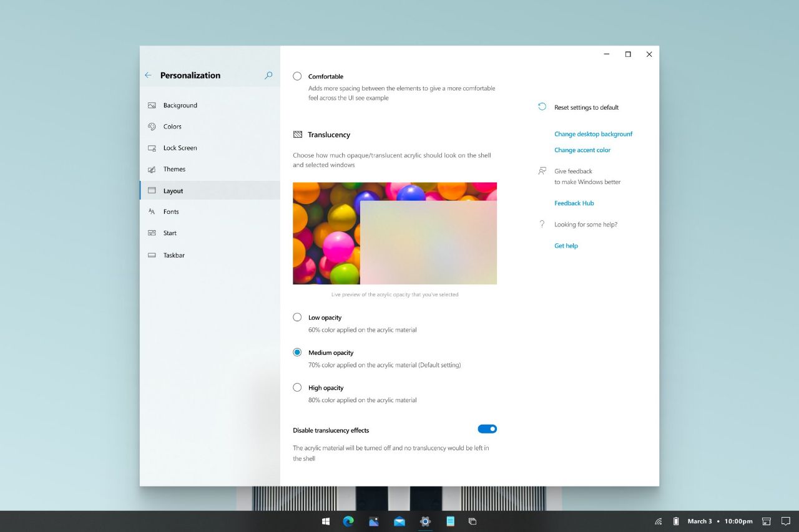Click the network signal tray icon
This screenshot has height=532, width=799.
[659, 521]
